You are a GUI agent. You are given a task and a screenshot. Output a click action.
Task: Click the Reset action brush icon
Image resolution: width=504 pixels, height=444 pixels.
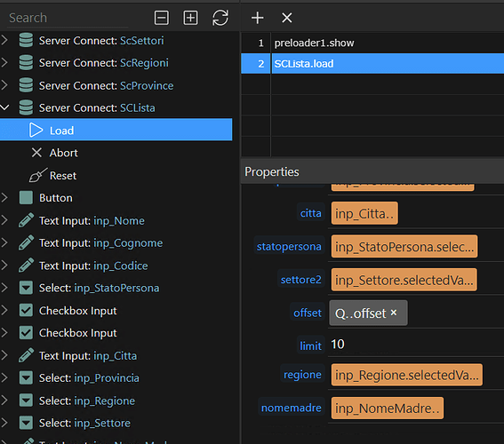pyautogui.click(x=37, y=175)
